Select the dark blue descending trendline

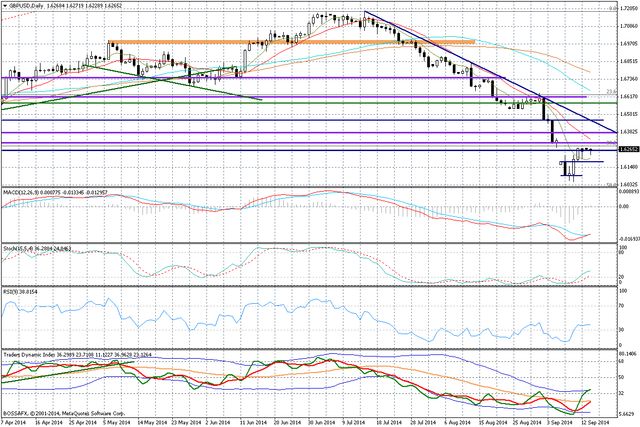490,71
